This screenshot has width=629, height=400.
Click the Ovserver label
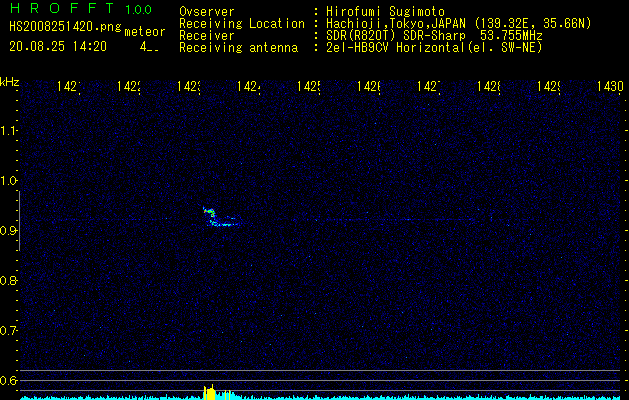click(207, 12)
